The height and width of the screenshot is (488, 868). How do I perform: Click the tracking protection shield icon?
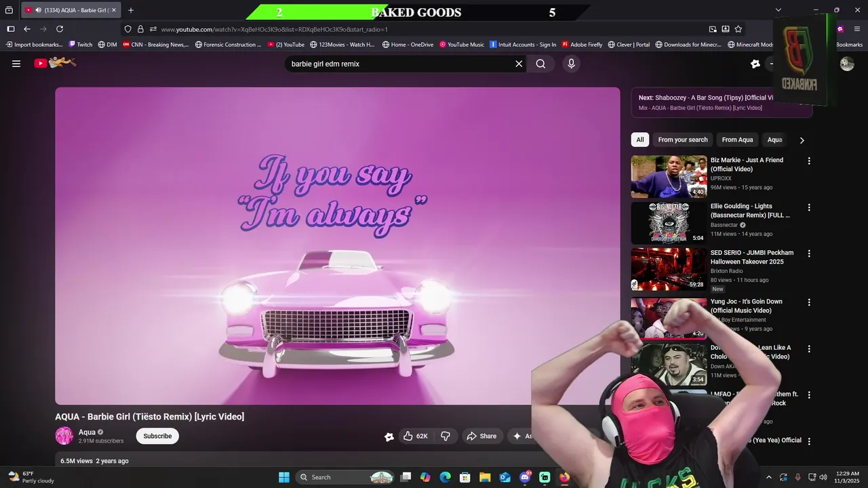(x=128, y=29)
